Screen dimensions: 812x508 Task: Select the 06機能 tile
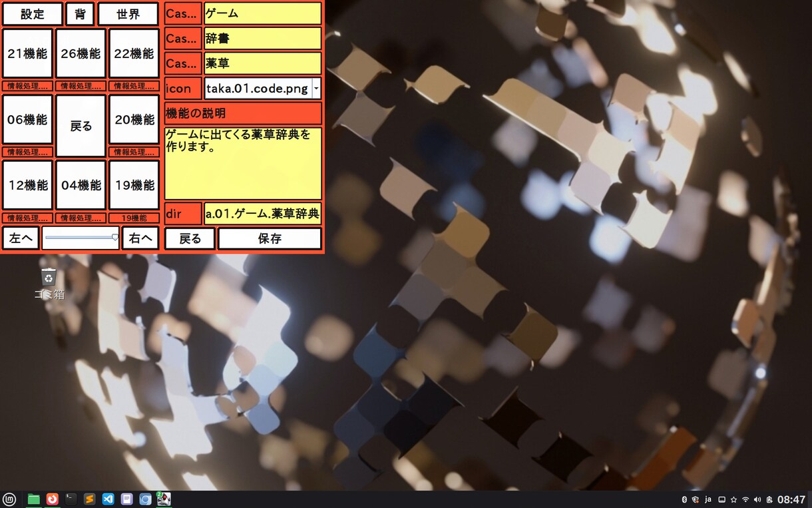pyautogui.click(x=27, y=120)
